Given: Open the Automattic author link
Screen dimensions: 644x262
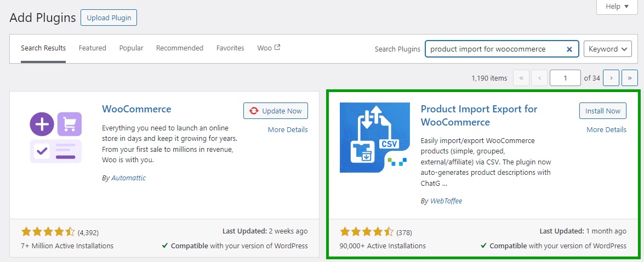Looking at the screenshot, I should pyautogui.click(x=129, y=178).
